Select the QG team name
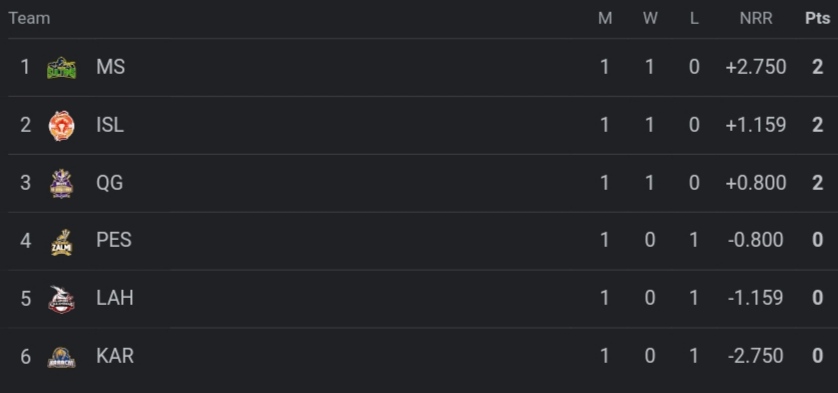 110,183
